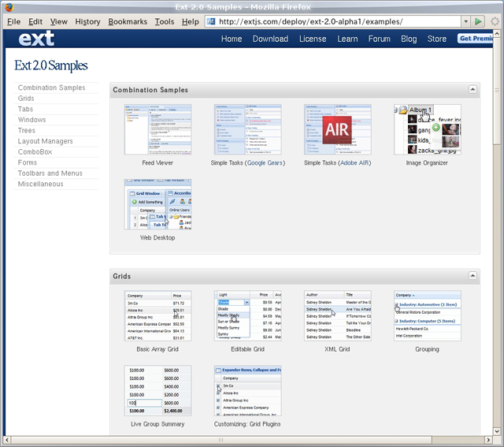Image resolution: width=504 pixels, height=447 pixels.
Task: Open the Edit menu
Action: (35, 21)
